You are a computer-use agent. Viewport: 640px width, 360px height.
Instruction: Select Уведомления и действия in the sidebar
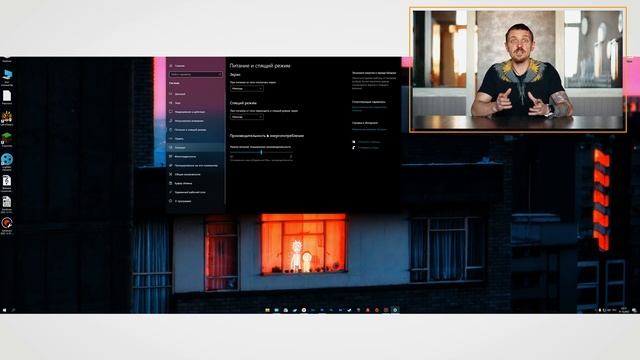187,112
